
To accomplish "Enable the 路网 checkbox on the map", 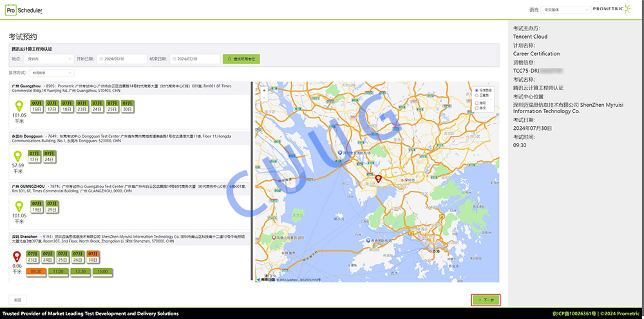I will tap(477, 102).
